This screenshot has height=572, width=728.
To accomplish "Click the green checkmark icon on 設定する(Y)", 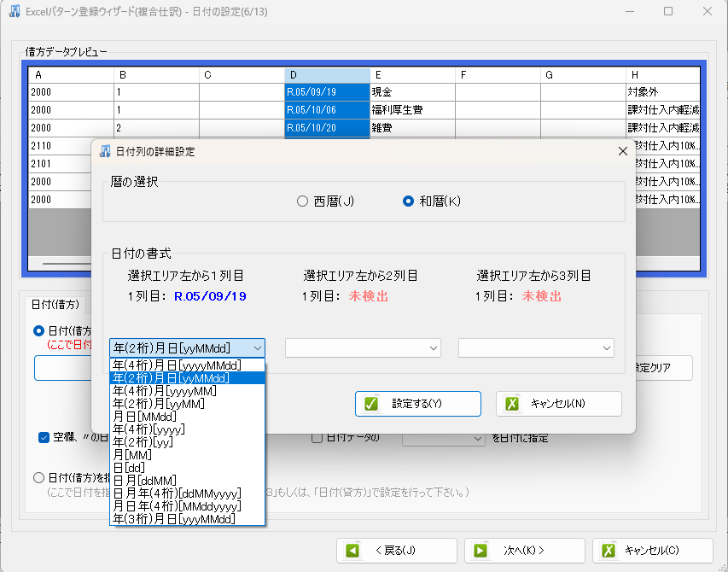I will pyautogui.click(x=371, y=404).
